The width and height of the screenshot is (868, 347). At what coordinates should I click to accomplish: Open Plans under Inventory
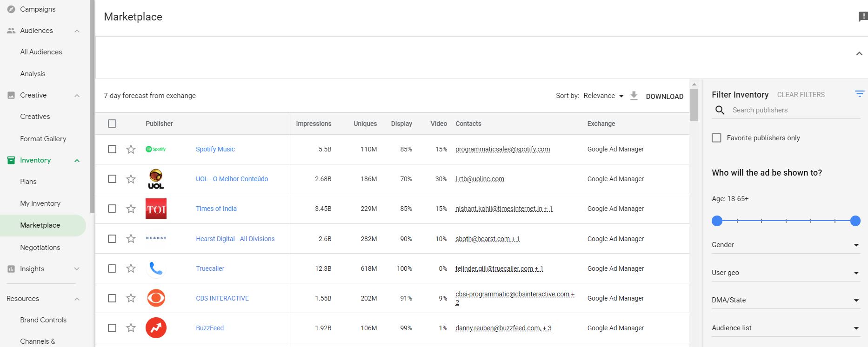point(28,182)
